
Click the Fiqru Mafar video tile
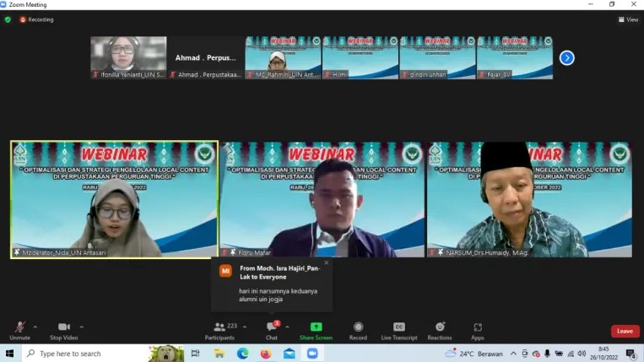tap(322, 200)
